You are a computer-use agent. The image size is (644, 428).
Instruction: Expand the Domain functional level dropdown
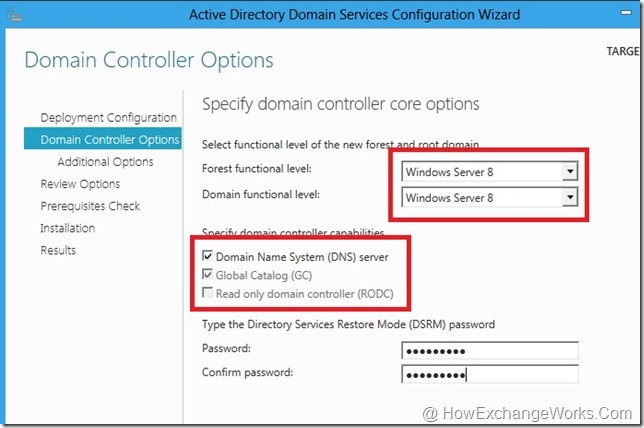pos(570,198)
